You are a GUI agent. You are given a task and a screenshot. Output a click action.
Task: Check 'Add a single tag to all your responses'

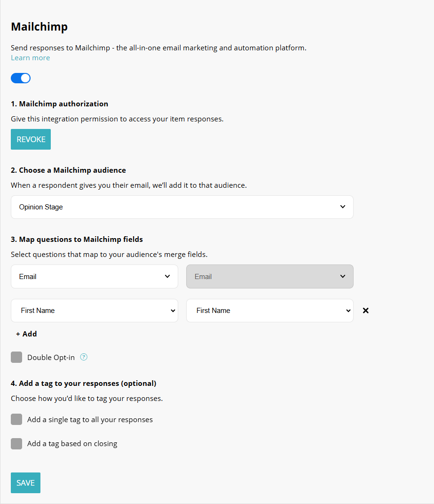pos(16,419)
